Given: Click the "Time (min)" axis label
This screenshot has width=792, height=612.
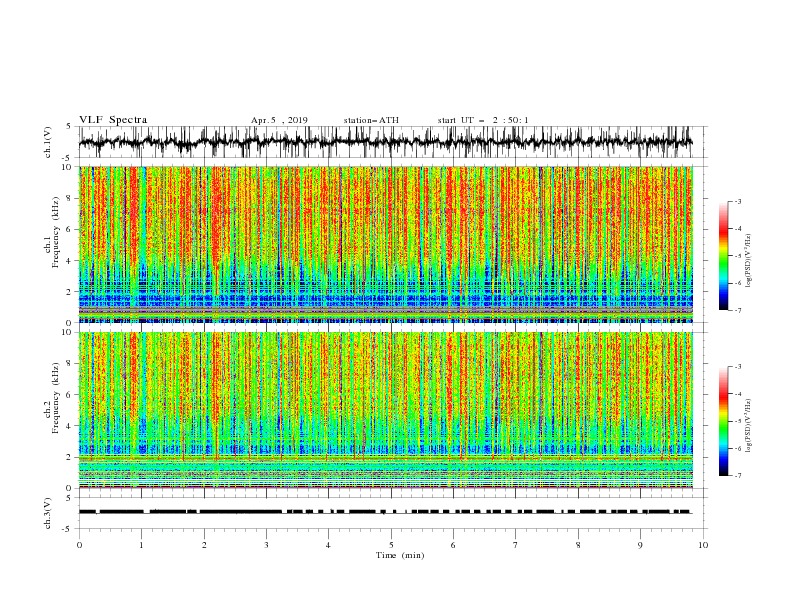Looking at the screenshot, I should tap(400, 555).
